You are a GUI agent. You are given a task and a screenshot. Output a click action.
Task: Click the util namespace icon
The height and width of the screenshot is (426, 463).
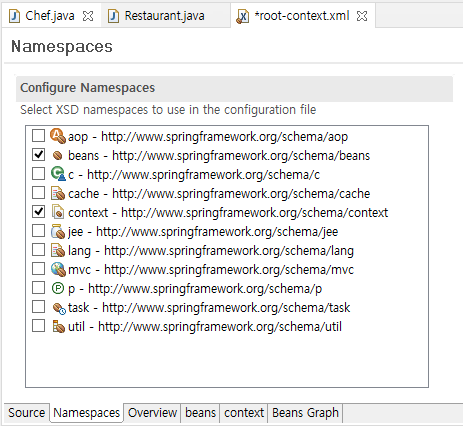pyautogui.click(x=58, y=326)
